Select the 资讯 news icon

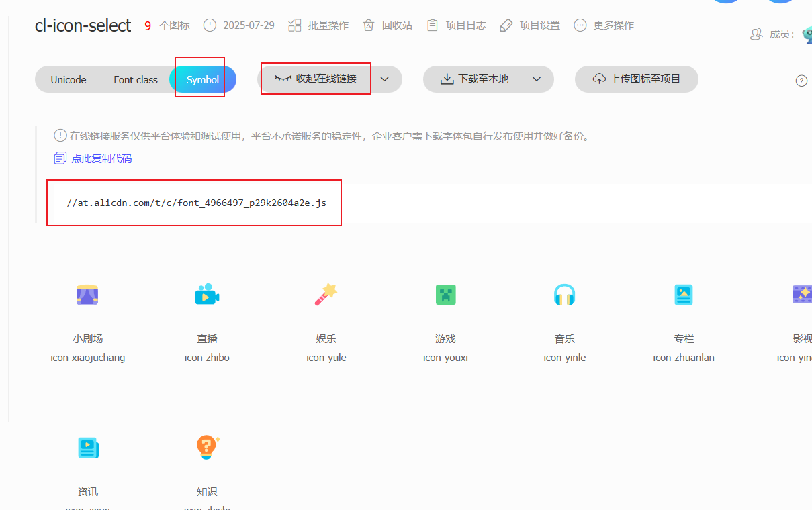coord(87,447)
